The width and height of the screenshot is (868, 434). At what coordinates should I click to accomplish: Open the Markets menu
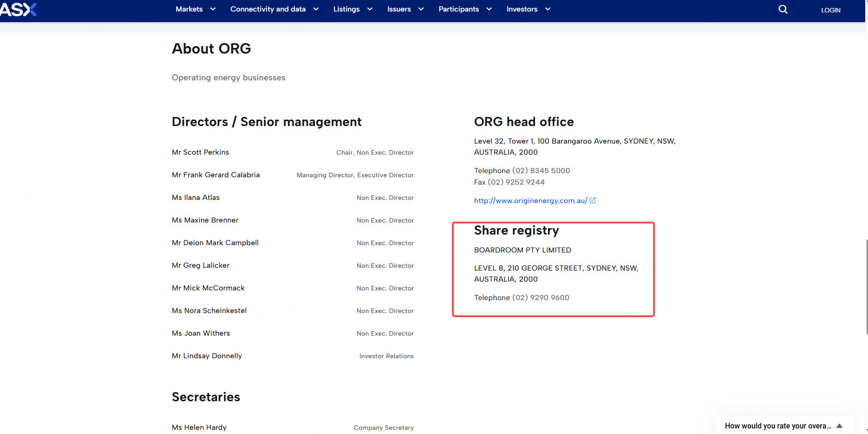click(189, 9)
